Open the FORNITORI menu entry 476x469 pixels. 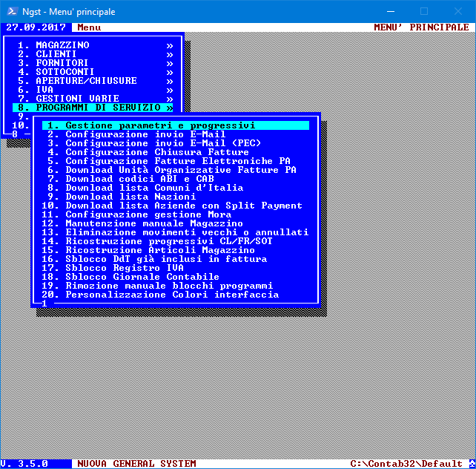tap(66, 63)
